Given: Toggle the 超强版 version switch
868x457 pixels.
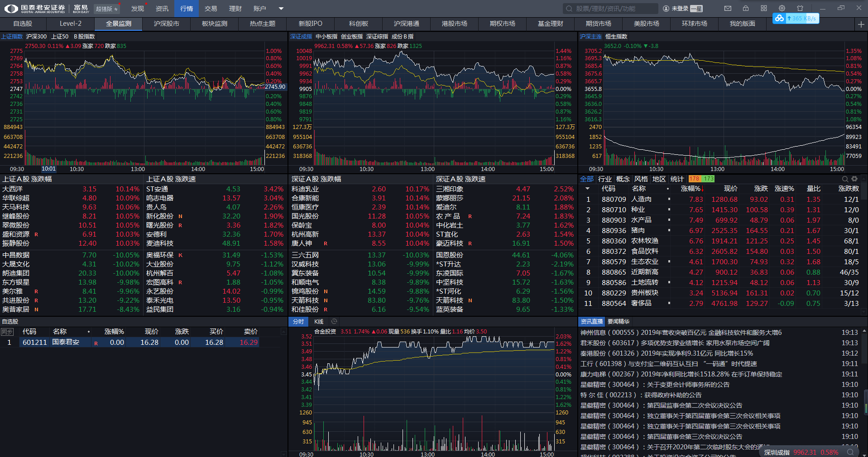Looking at the screenshot, I should (106, 9).
